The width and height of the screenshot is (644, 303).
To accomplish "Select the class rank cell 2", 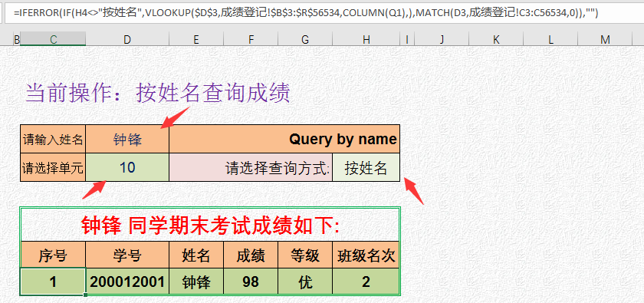I will coord(366,282).
